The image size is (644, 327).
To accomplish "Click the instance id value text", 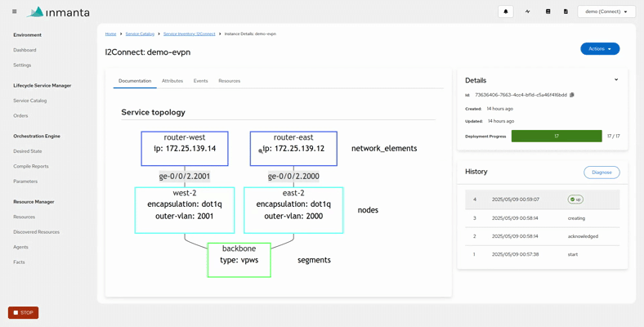I will pos(521,95).
